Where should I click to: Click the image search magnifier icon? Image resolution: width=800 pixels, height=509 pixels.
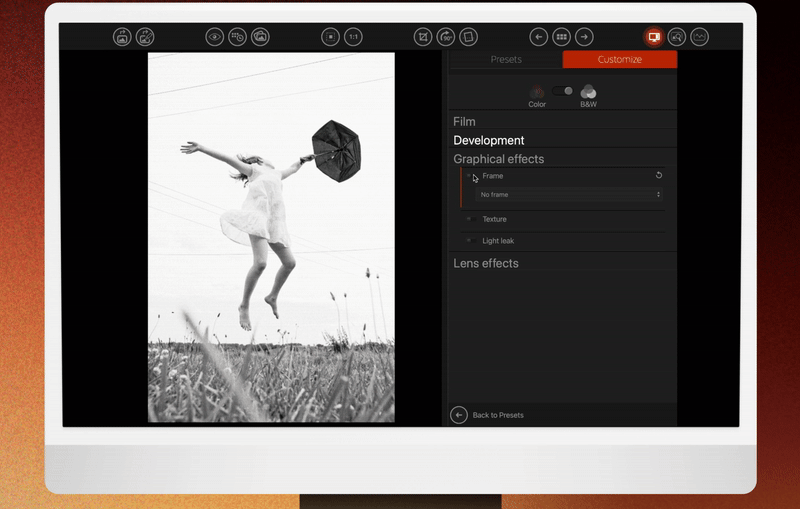click(677, 37)
